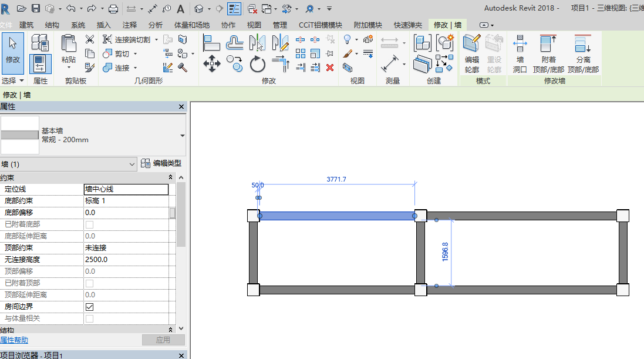Image resolution: width=644 pixels, height=359 pixels.
Task: Toggle the Properties (属性) palette button
Action: (41, 63)
